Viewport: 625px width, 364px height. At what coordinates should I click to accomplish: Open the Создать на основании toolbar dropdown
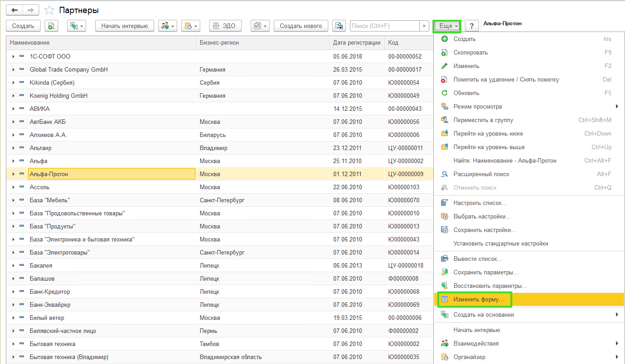pyautogui.click(x=76, y=26)
